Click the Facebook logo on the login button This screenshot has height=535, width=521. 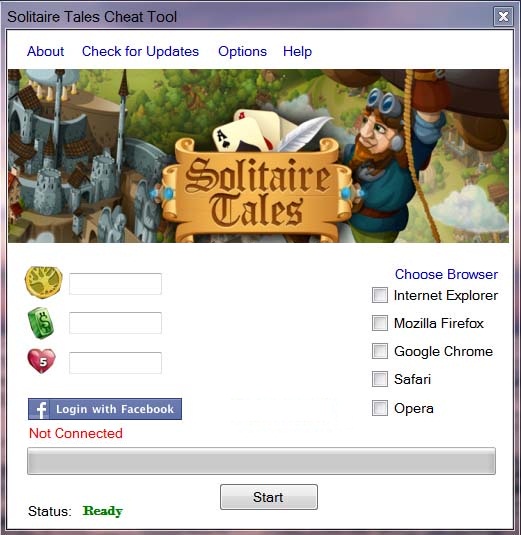pos(40,409)
